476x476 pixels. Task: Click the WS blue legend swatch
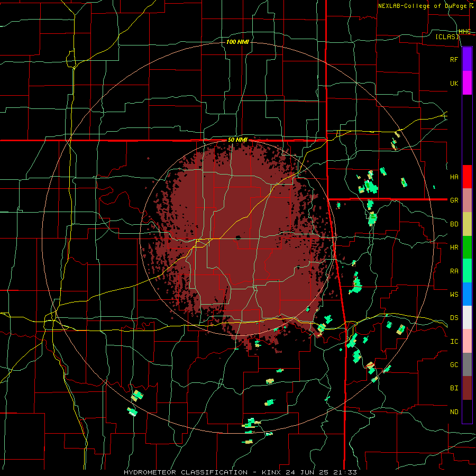coord(467,294)
